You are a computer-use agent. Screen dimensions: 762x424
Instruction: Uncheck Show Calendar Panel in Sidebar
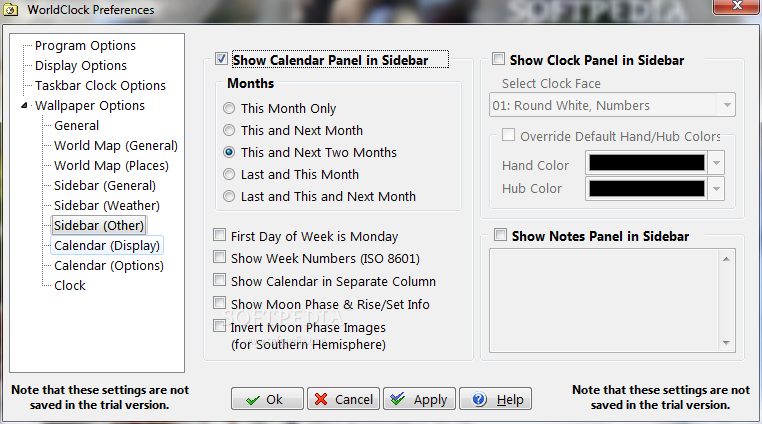click(x=221, y=59)
